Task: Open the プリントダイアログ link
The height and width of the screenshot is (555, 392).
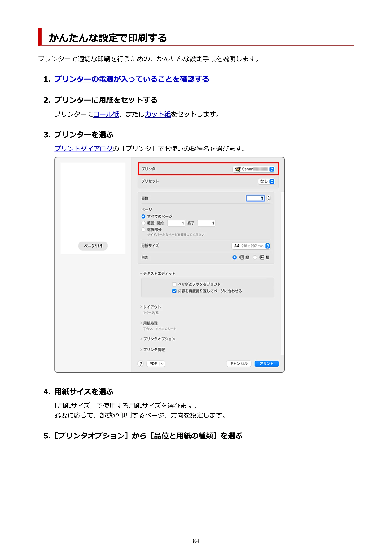Action: (x=83, y=149)
